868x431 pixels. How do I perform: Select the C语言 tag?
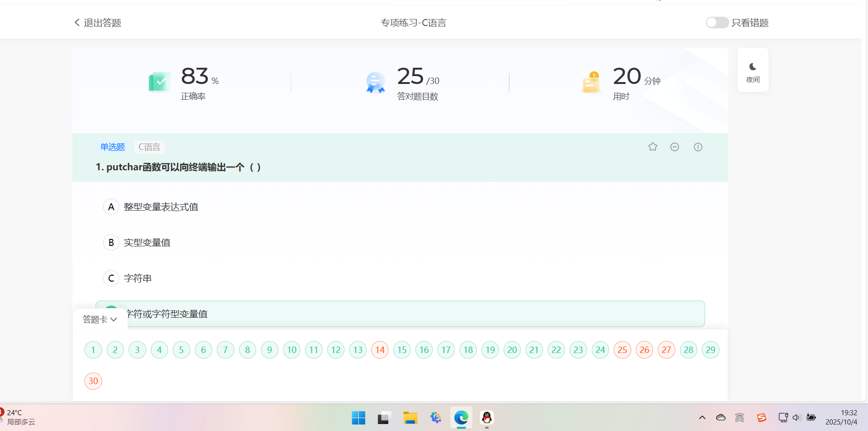coord(149,147)
